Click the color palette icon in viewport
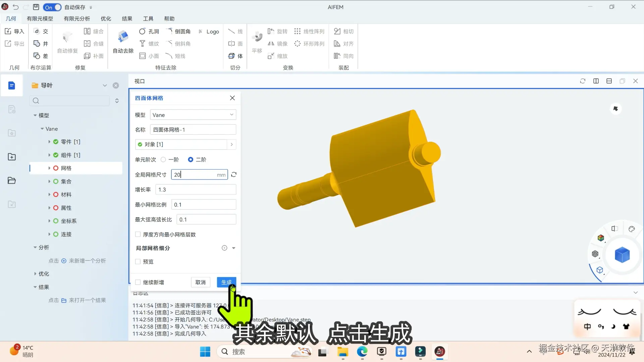Screen dimensions: 644x362 pos(632,229)
